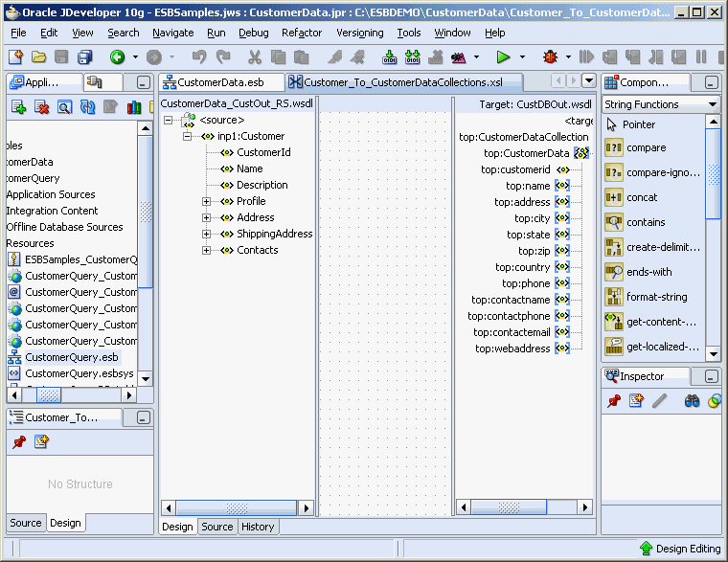Switch to editor Source tab
This screenshot has width=728, height=562.
216,527
